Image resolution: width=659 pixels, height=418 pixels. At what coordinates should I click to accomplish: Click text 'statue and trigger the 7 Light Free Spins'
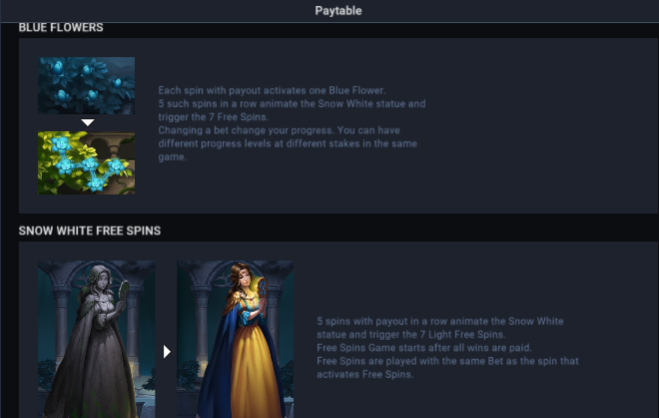[410, 335]
